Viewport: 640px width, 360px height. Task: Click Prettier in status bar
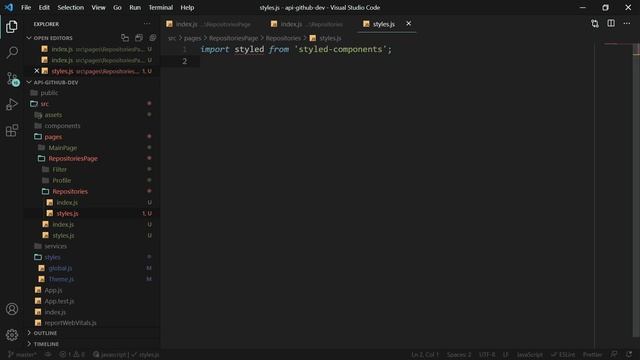(x=592, y=354)
